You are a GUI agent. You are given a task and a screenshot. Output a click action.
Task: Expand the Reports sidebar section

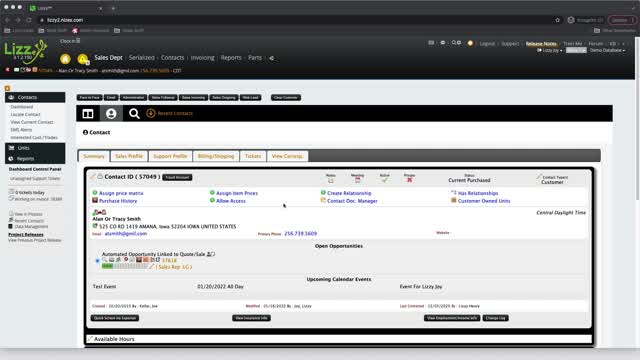coord(35,158)
